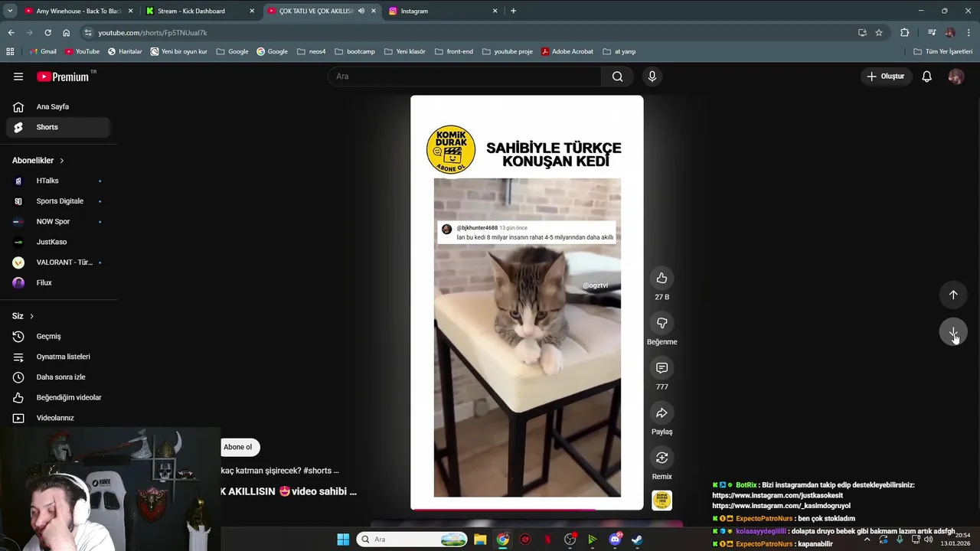Image resolution: width=980 pixels, height=551 pixels.
Task: Open the youtube proje bookmarks folder
Action: tap(508, 51)
